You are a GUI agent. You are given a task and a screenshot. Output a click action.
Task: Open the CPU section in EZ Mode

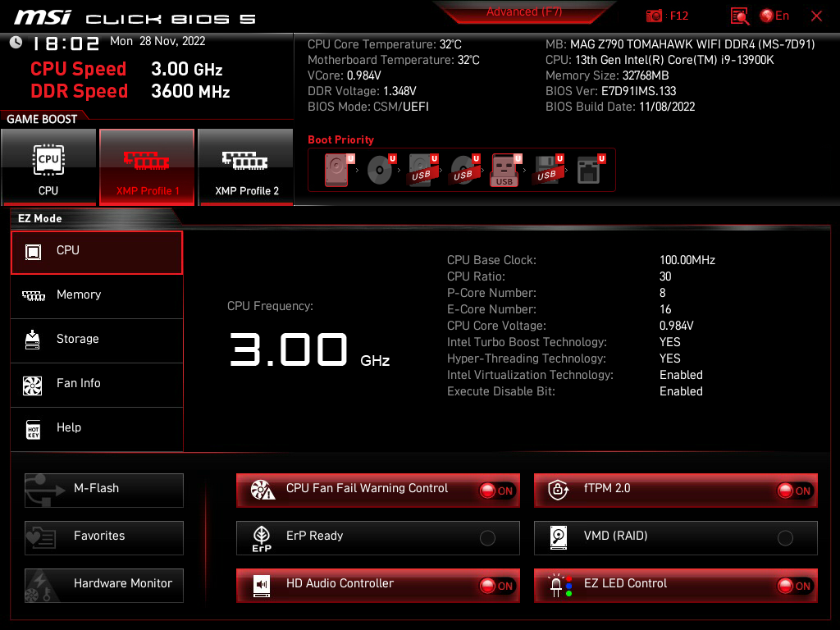[x=97, y=253]
